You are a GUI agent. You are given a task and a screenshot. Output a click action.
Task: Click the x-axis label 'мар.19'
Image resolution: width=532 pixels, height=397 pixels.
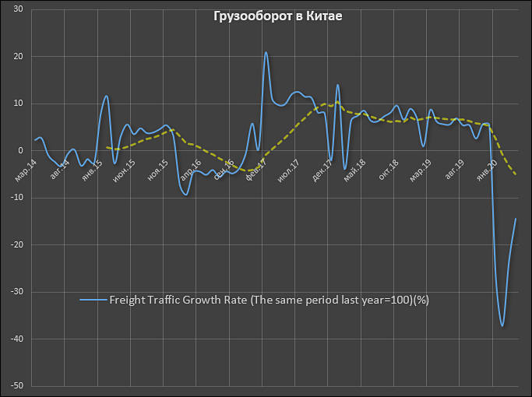421,170
